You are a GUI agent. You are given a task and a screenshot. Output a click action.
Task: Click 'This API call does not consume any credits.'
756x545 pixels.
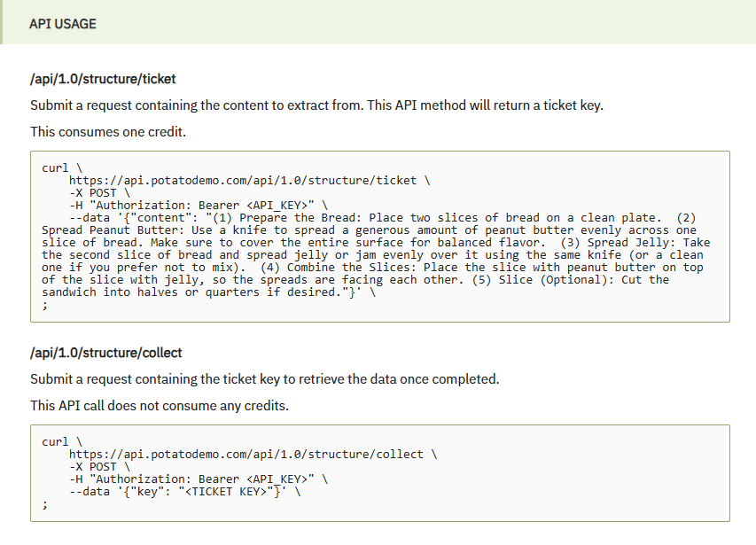point(160,406)
